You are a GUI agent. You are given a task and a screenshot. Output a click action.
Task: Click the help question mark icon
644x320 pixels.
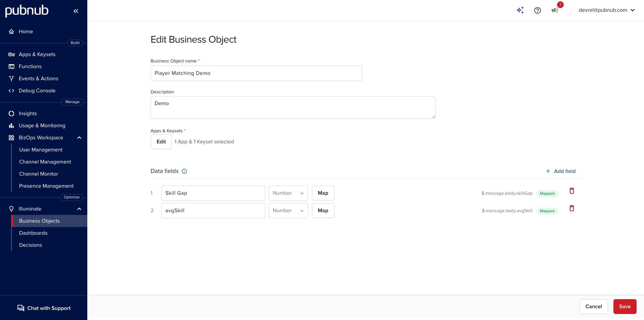tap(537, 10)
